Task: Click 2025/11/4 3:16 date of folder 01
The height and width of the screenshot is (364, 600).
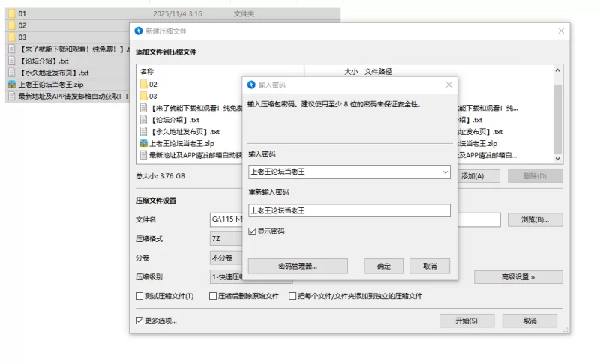Action: pyautogui.click(x=178, y=13)
